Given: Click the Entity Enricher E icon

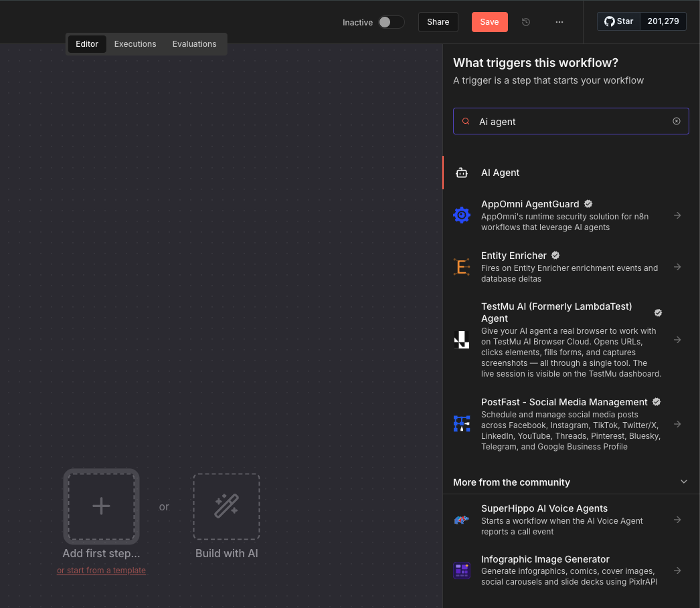Looking at the screenshot, I should [462, 267].
